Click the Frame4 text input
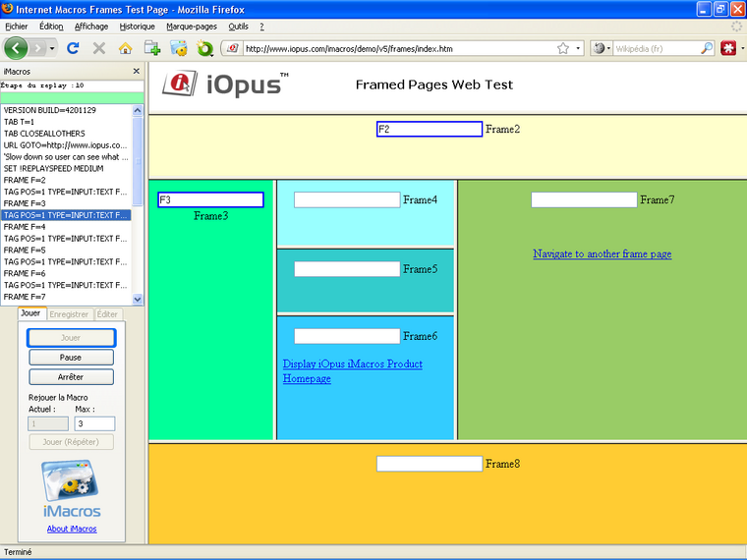 click(347, 199)
